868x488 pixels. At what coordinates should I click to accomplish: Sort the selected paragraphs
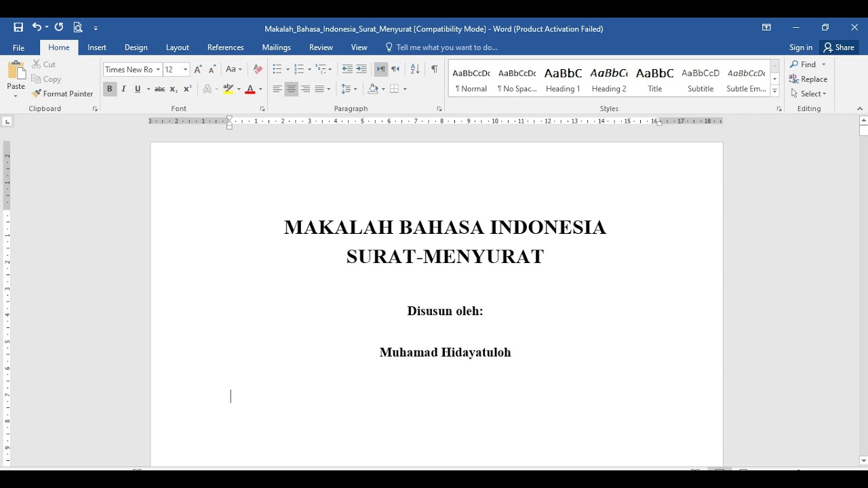[415, 69]
